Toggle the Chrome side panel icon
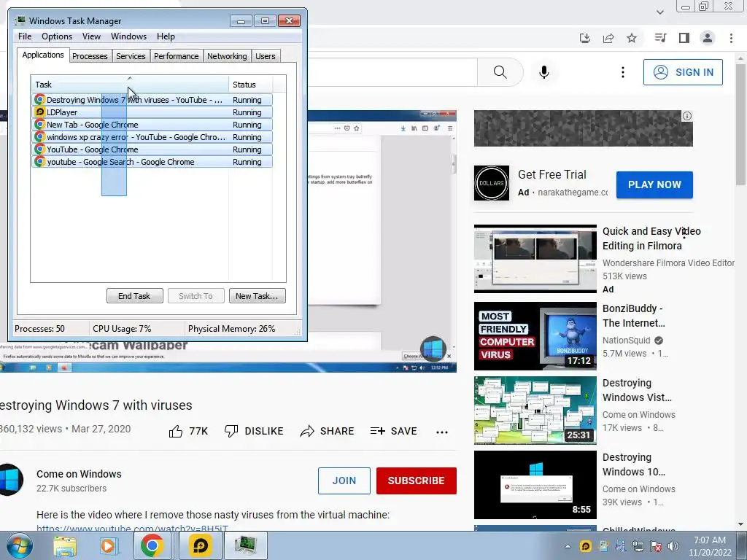 click(684, 38)
